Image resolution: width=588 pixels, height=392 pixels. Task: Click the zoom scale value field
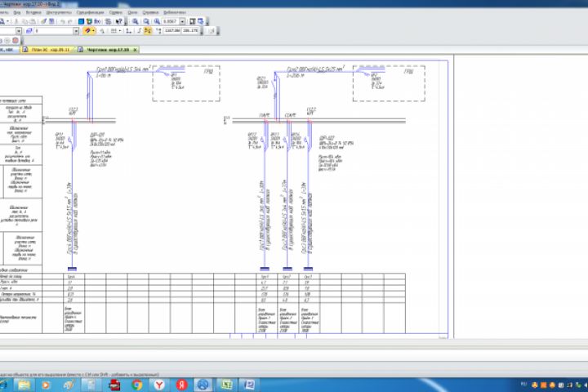pyautogui.click(x=171, y=21)
